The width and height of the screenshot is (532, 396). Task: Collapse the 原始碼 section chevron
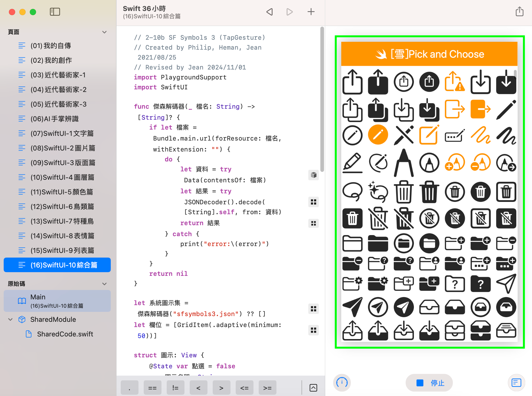105,284
